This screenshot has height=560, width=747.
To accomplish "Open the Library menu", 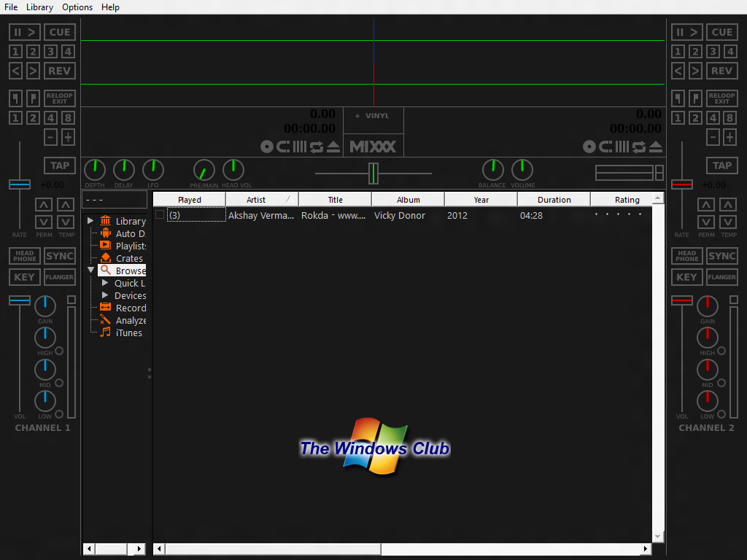I will click(x=39, y=7).
